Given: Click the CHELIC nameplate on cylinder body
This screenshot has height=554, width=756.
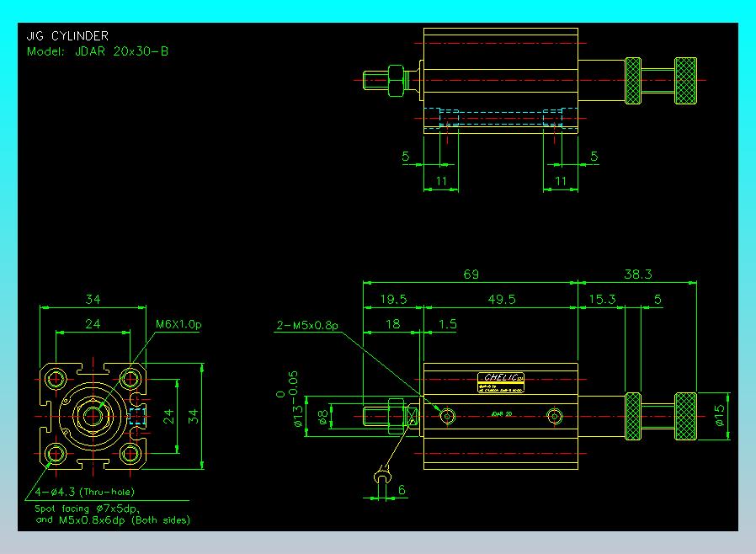Looking at the screenshot, I should (501, 382).
